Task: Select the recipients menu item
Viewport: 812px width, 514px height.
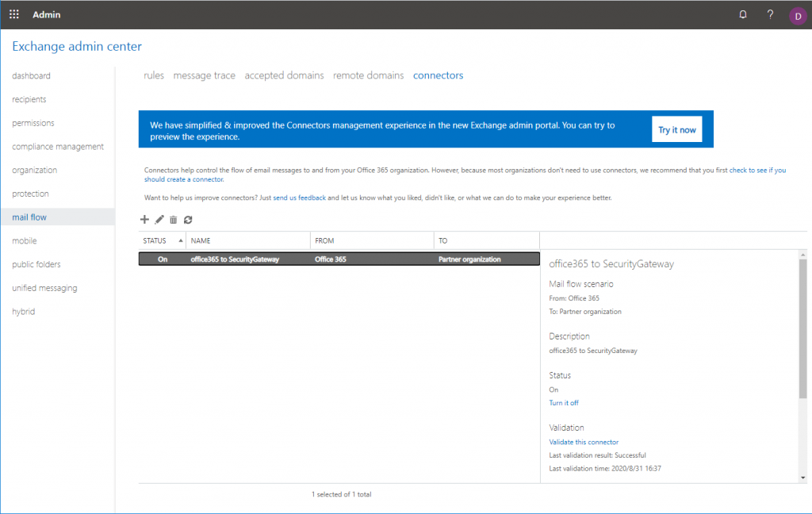Action: click(29, 99)
